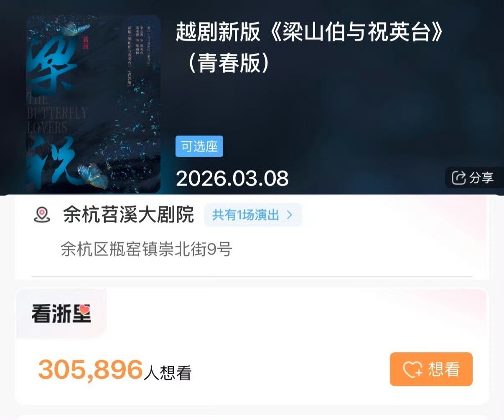This screenshot has width=504, height=420.
Task: Toggle the orange 想看 button
Action: click(x=431, y=369)
